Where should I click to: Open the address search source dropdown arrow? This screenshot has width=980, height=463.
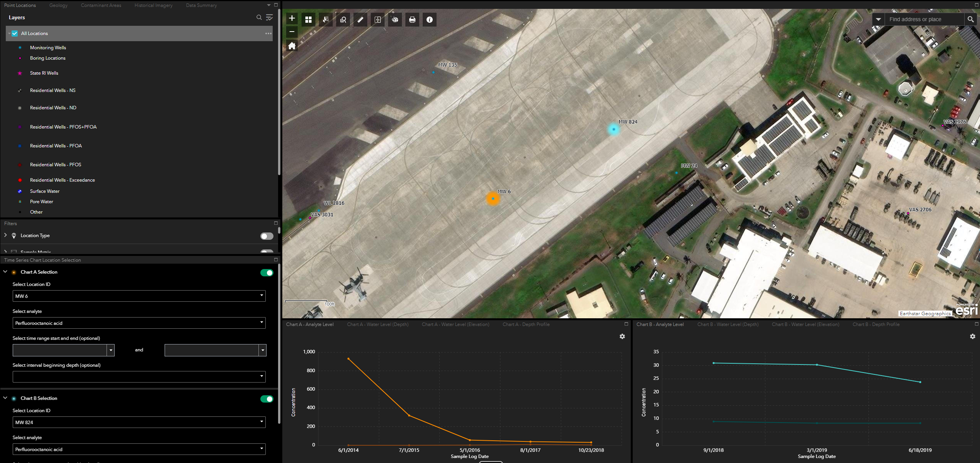[x=878, y=19]
